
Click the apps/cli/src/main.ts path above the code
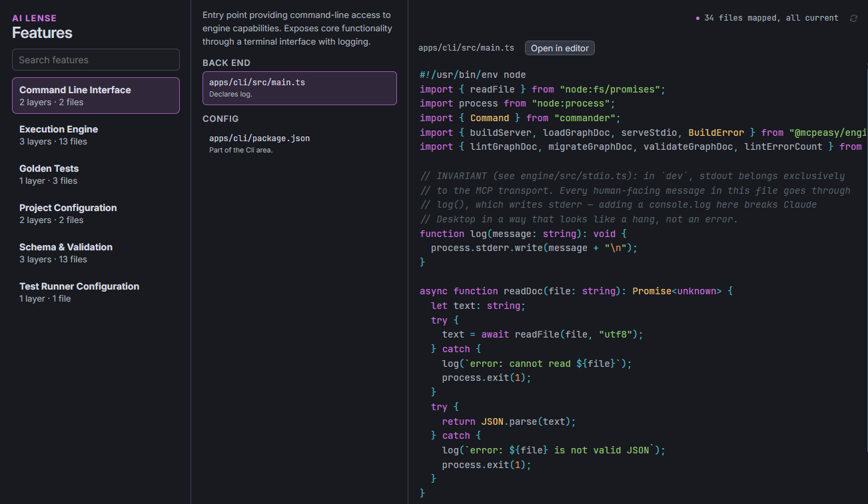pyautogui.click(x=466, y=48)
